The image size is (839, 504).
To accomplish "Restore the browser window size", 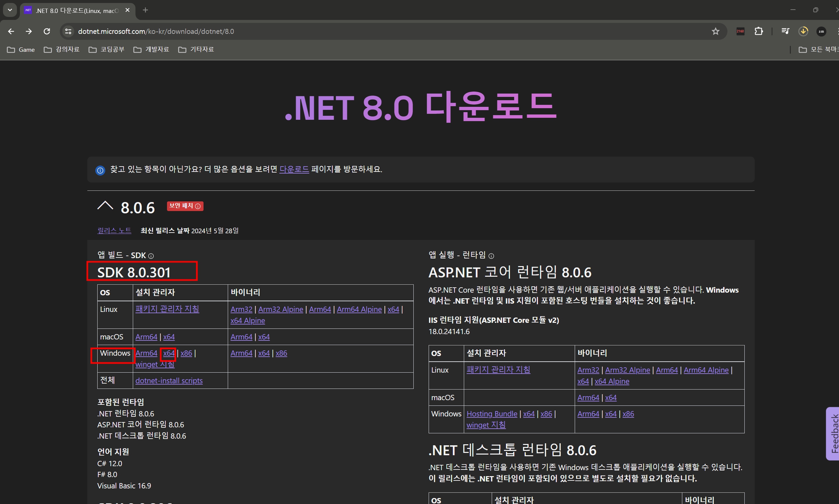I will tap(815, 10).
